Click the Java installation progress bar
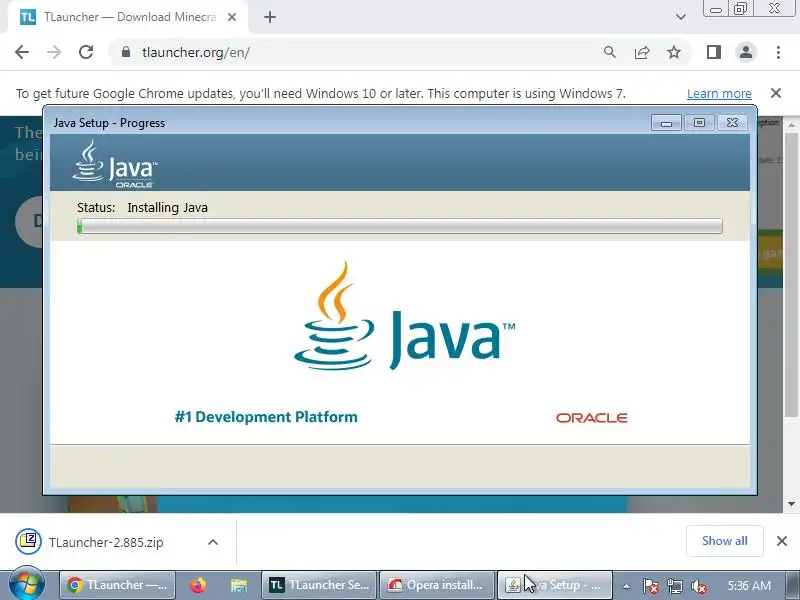This screenshot has height=600, width=800. [399, 226]
